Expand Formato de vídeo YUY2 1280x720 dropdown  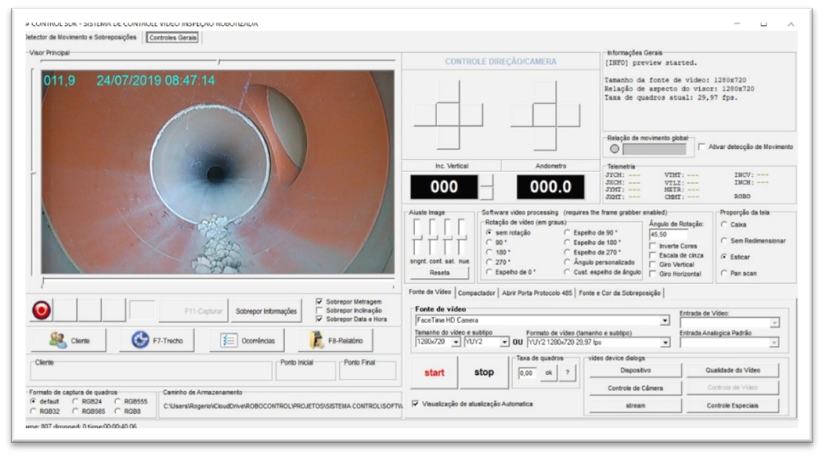pos(665,342)
